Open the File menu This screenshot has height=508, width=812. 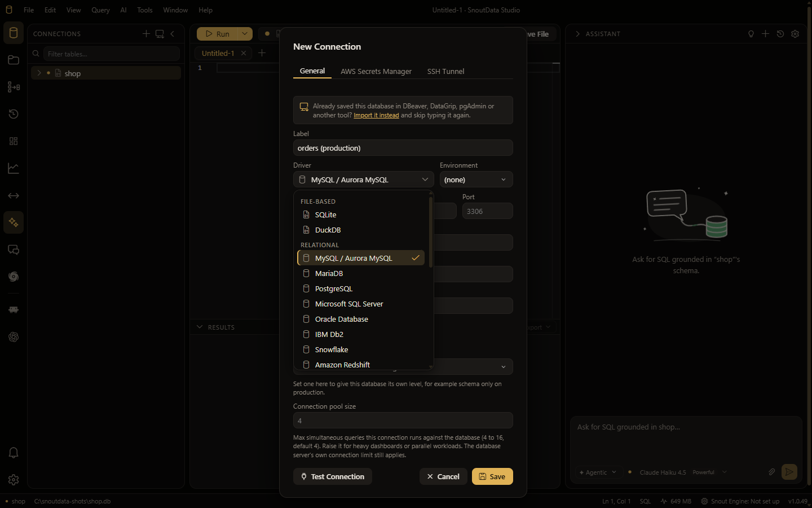pos(29,10)
